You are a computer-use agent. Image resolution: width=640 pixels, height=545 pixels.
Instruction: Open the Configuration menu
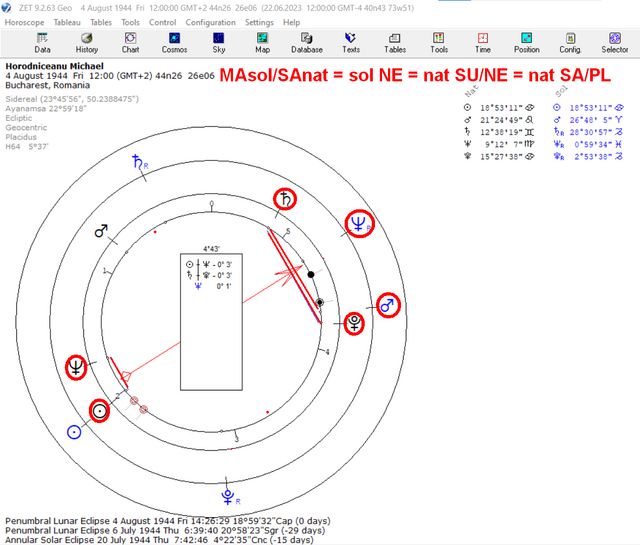point(211,22)
